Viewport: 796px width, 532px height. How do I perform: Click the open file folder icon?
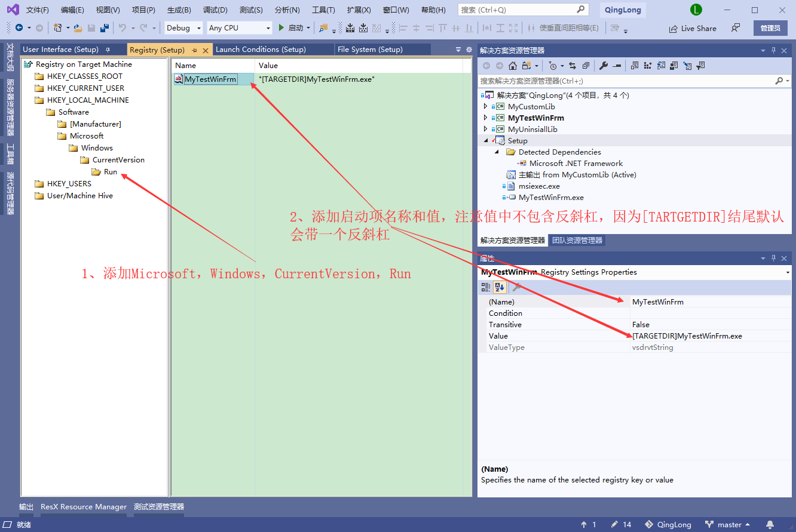(x=78, y=27)
